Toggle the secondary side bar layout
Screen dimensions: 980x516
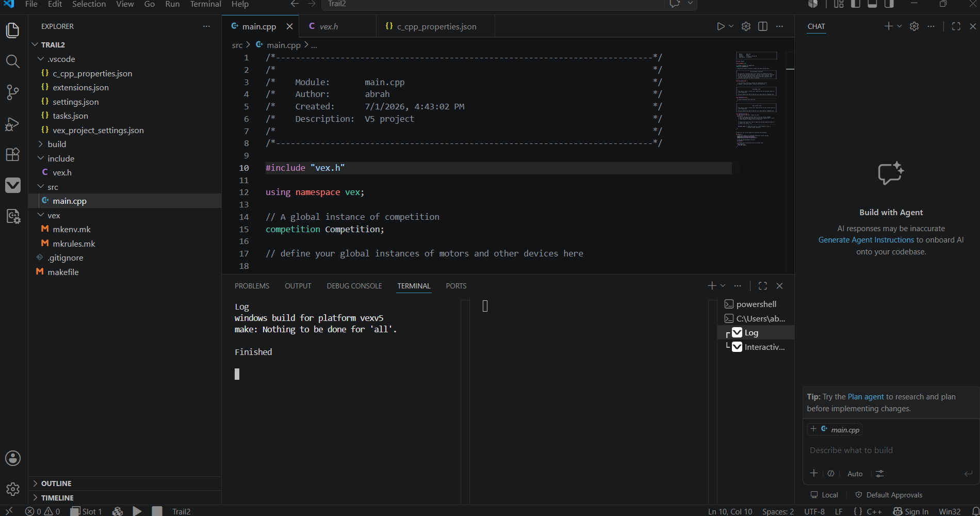tap(889, 4)
